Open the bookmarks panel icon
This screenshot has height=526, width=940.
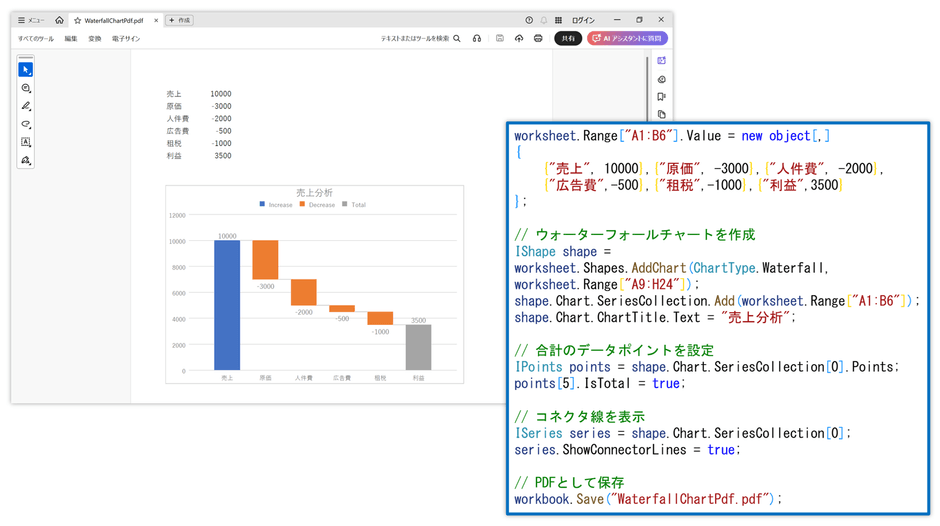tap(662, 97)
